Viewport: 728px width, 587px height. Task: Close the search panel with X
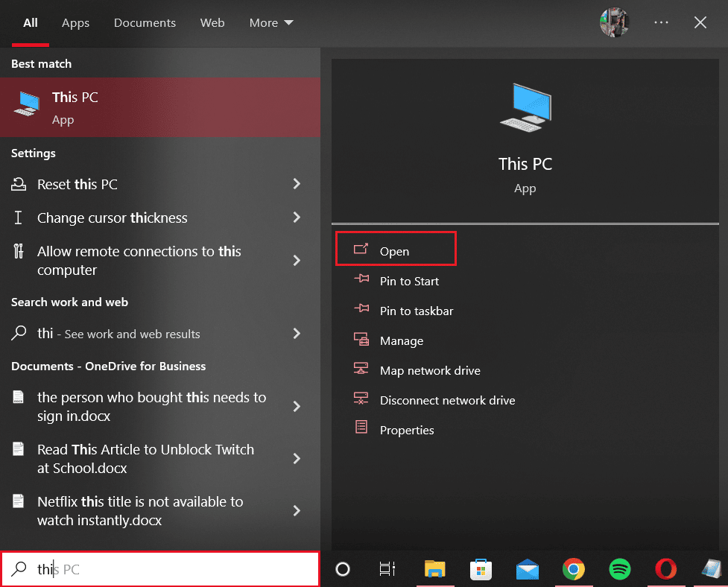tap(700, 22)
